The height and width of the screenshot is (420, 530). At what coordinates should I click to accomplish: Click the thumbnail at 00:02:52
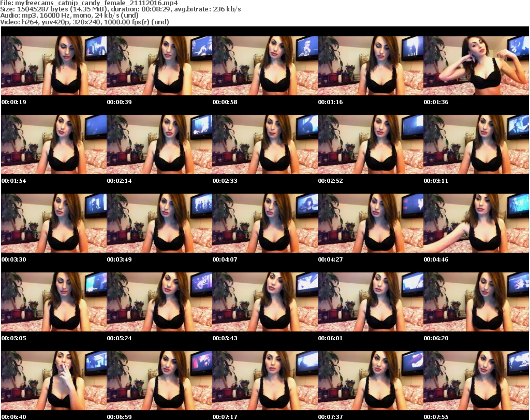pyautogui.click(x=371, y=144)
